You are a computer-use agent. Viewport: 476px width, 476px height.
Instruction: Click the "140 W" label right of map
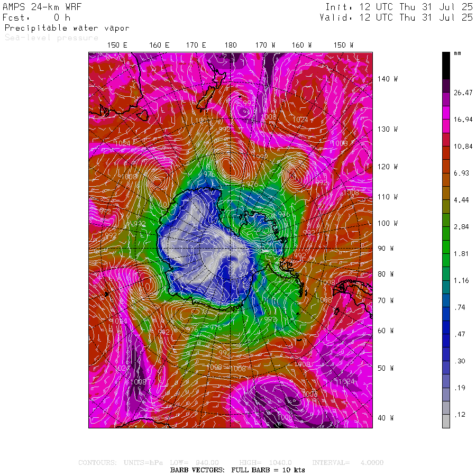click(x=388, y=79)
